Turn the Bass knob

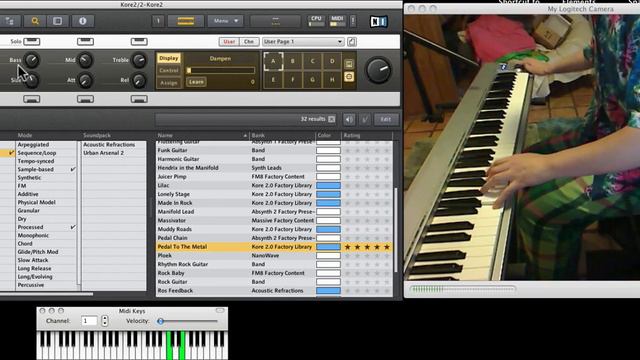32,60
